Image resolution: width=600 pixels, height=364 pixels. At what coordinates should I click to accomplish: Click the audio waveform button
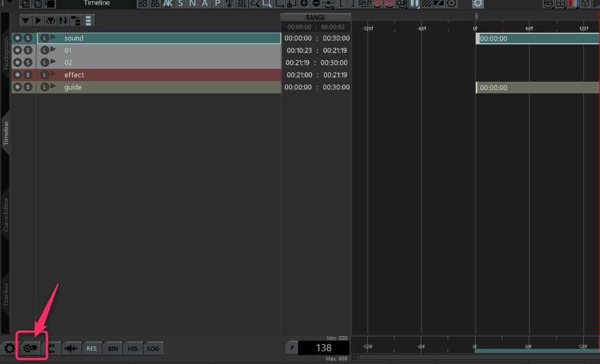pyautogui.click(x=71, y=348)
